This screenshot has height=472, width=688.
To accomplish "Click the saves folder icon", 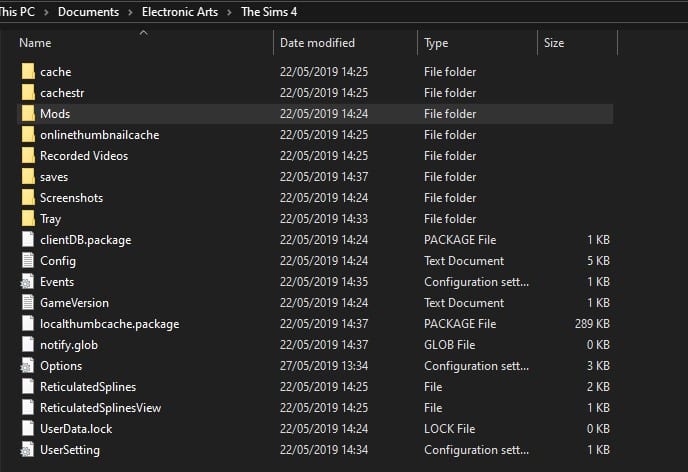I will (27, 177).
